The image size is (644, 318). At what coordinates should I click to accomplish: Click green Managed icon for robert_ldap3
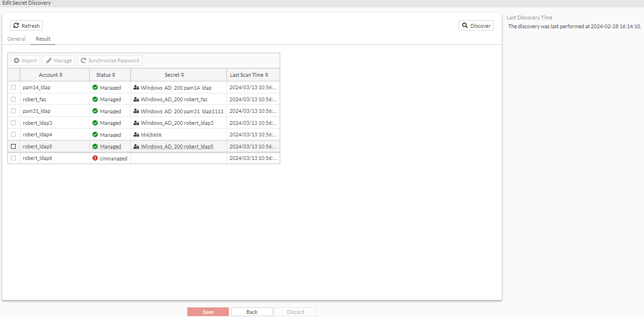95,123
